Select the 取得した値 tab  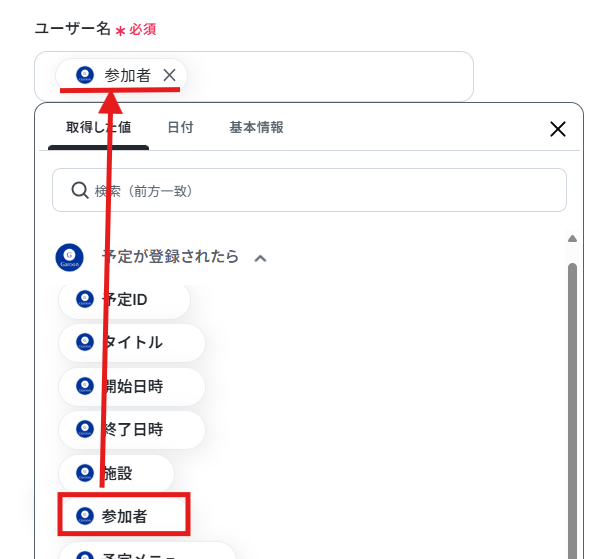point(98,127)
